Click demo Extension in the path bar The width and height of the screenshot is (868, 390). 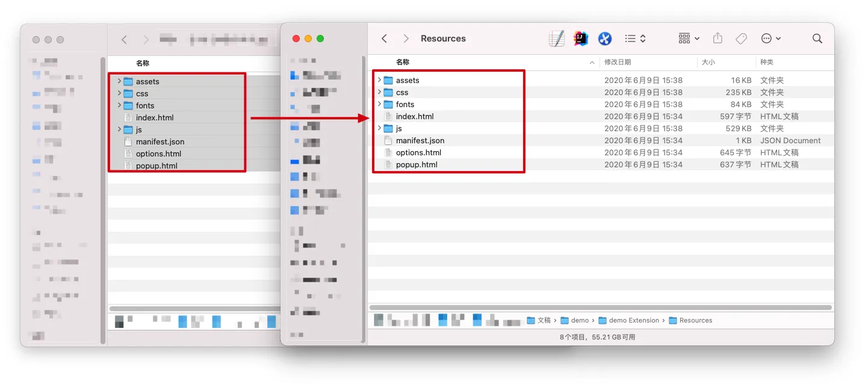(629, 320)
